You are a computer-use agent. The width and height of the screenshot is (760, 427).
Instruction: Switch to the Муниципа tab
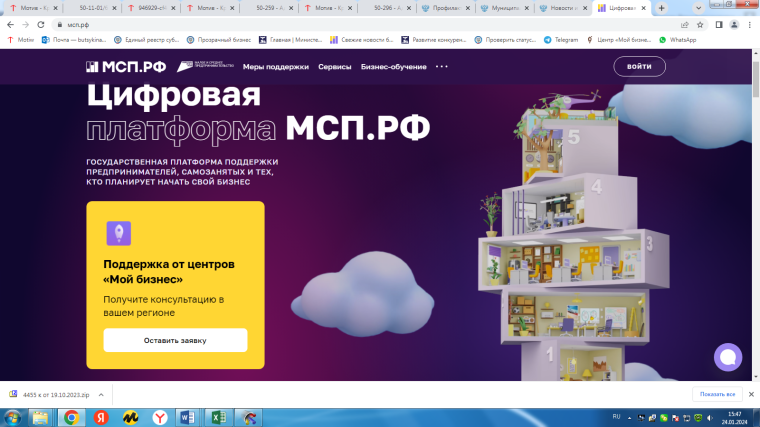coord(505,8)
